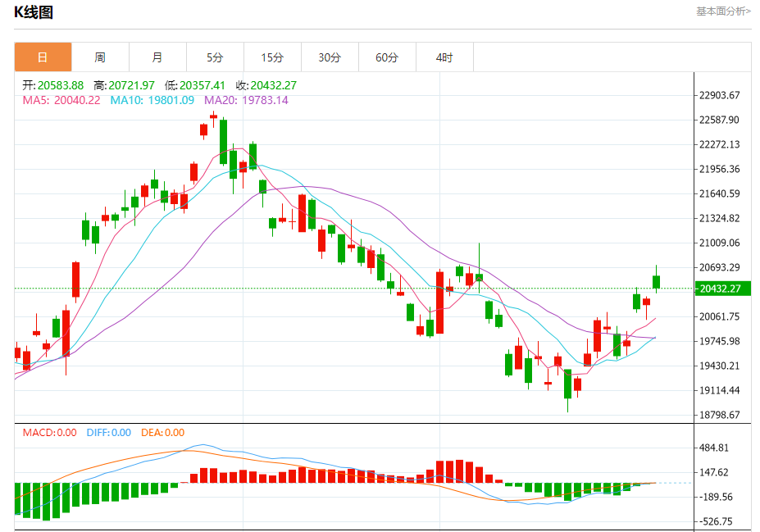Click the DIFF:0.00 indicator label
The width and height of the screenshot is (760, 532).
108,433
